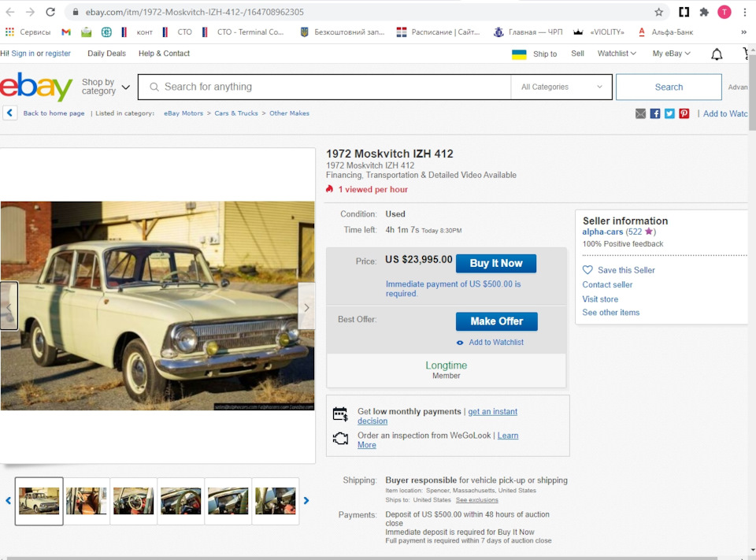The width and height of the screenshot is (756, 560).
Task: Open the All Categories dropdown
Action: (561, 87)
